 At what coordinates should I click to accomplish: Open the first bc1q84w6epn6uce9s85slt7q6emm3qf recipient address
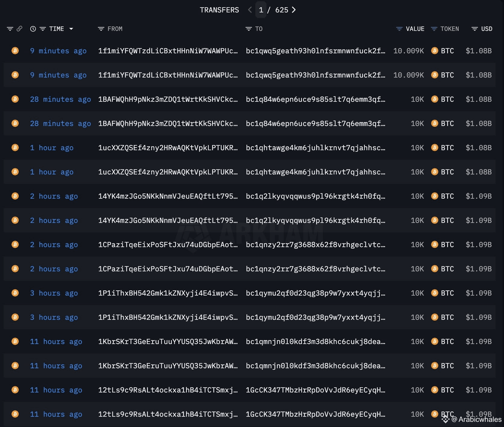click(316, 99)
